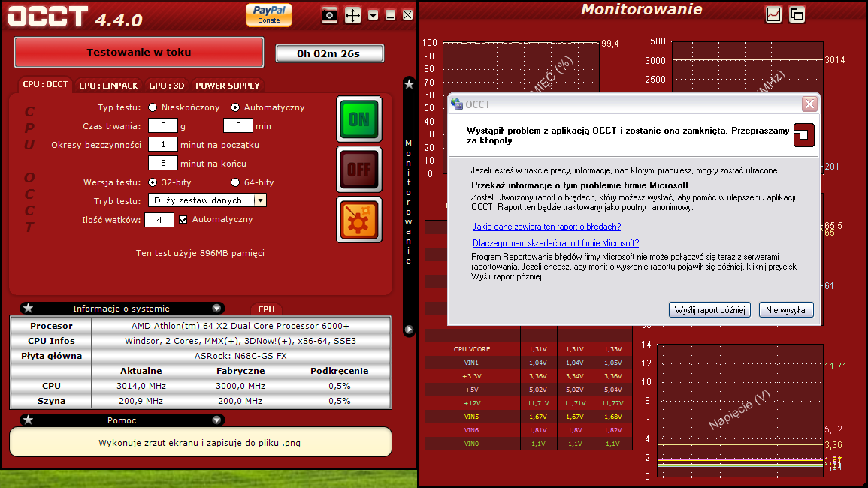This screenshot has width=868, height=488.
Task: Click the star beside 'Informacje o systemie'
Action: click(29, 308)
